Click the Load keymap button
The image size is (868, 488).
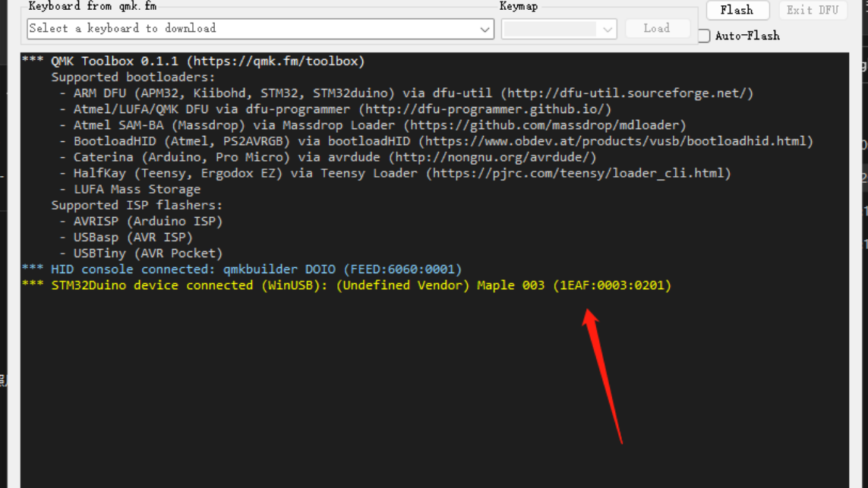[x=657, y=28]
